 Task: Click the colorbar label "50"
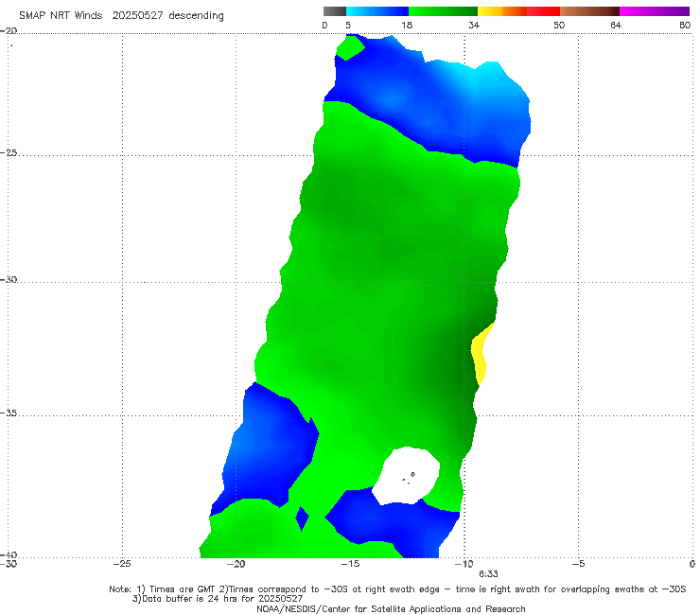click(x=559, y=26)
